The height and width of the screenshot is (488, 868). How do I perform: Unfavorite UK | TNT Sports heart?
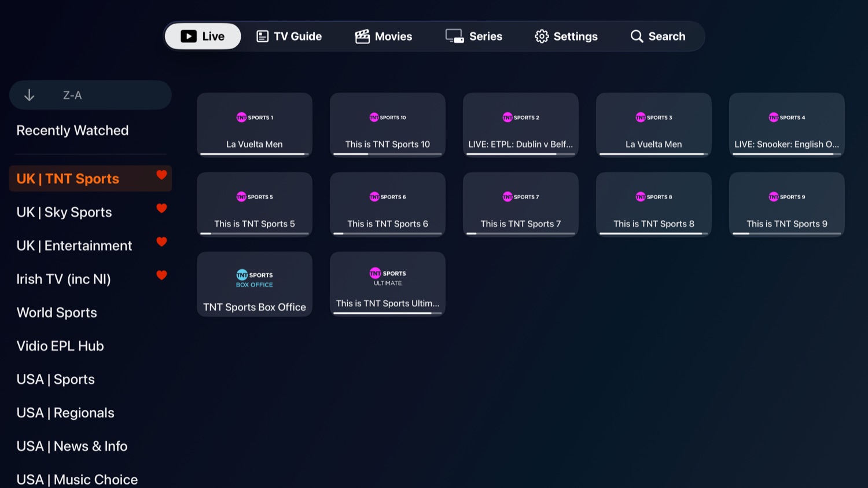[161, 175]
